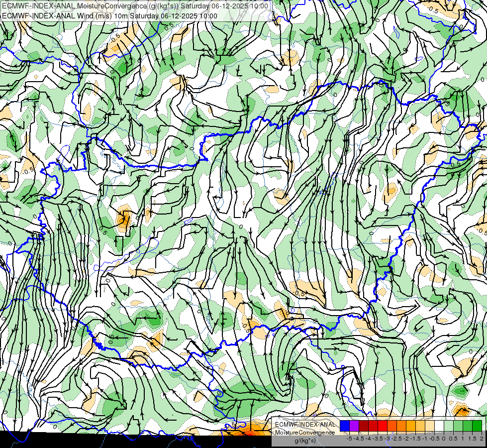The image size is (487, 448).
Task: Click the darkest green swatch between 1.5 and 2
Action: pyautogui.click(x=478, y=426)
